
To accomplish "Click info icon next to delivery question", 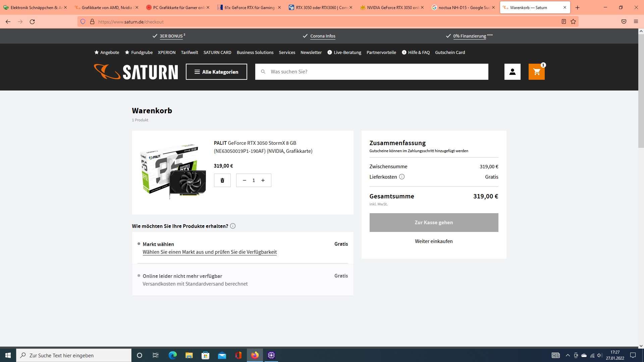I will [233, 226].
